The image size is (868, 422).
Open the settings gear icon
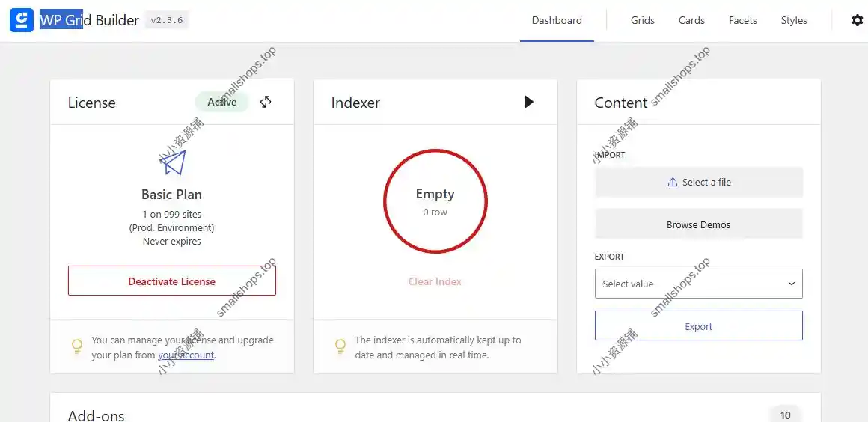857,20
